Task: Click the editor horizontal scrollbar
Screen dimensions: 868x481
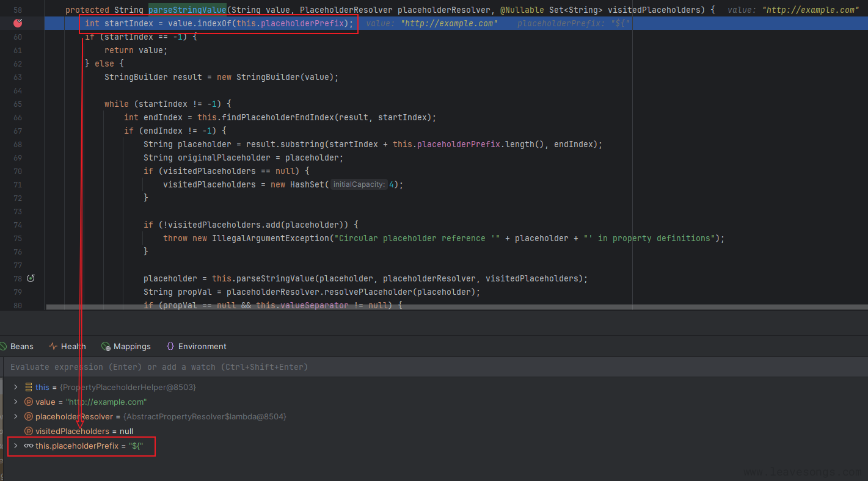Action: (x=305, y=307)
